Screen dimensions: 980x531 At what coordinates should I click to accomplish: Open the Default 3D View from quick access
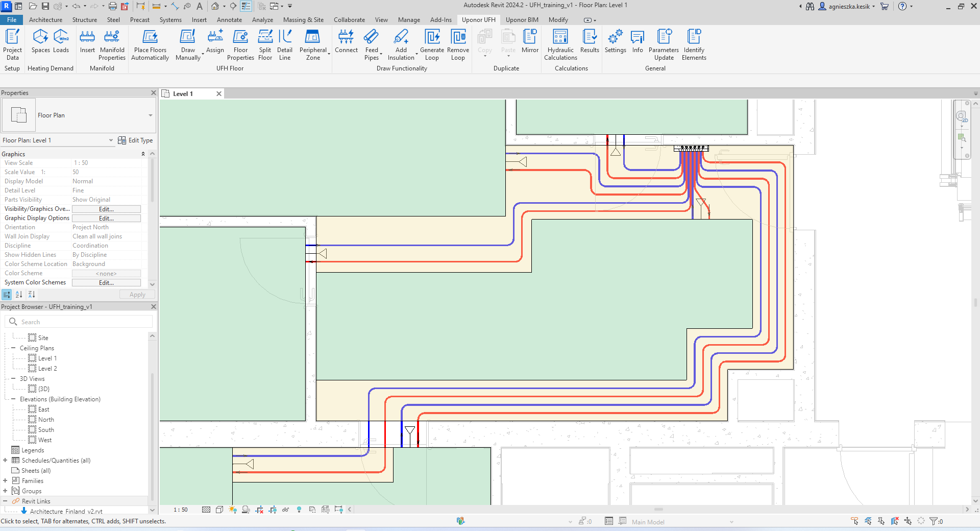pyautogui.click(x=215, y=6)
